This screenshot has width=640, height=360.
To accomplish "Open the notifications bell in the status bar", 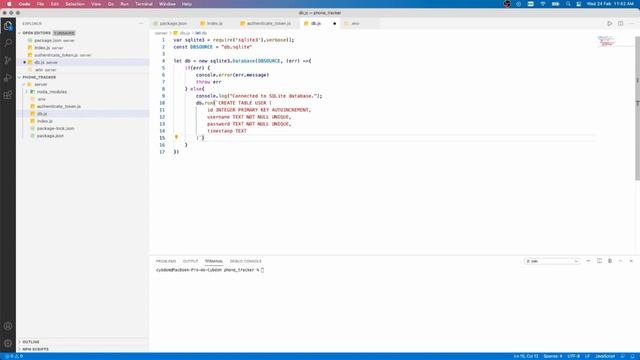I will pyautogui.click(x=633, y=356).
